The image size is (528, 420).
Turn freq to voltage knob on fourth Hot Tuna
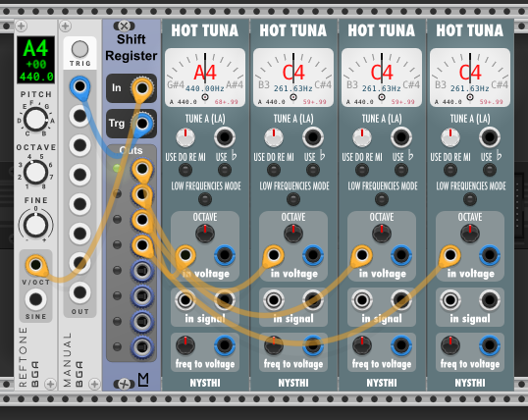[450, 345]
